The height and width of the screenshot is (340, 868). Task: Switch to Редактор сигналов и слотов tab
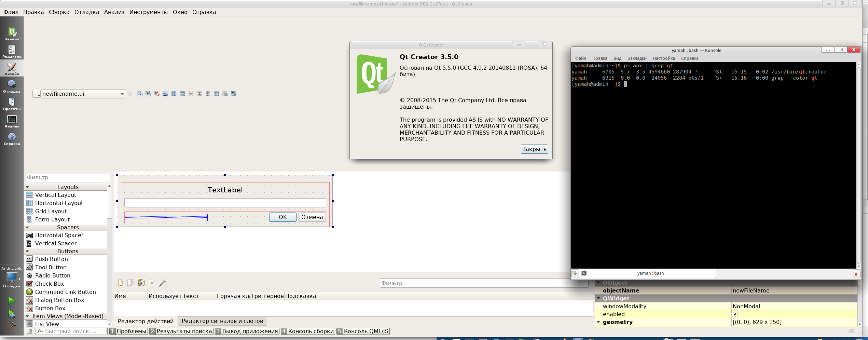(222, 321)
